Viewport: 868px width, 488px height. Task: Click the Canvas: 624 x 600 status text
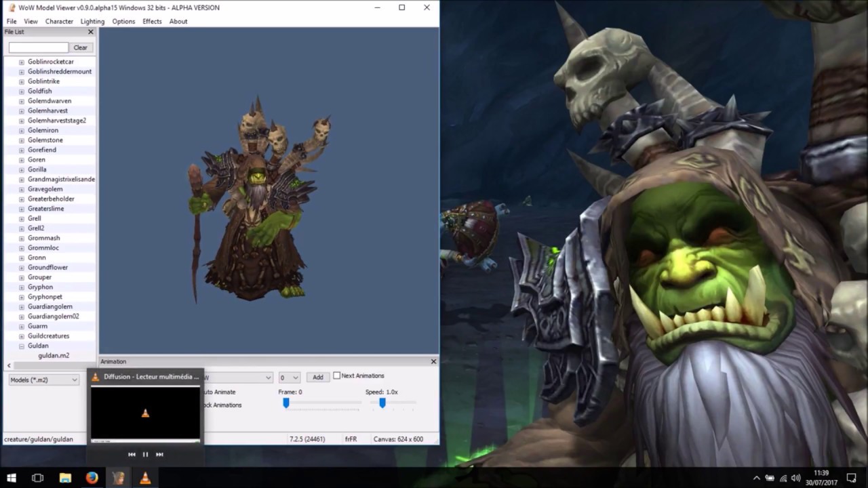coord(398,439)
